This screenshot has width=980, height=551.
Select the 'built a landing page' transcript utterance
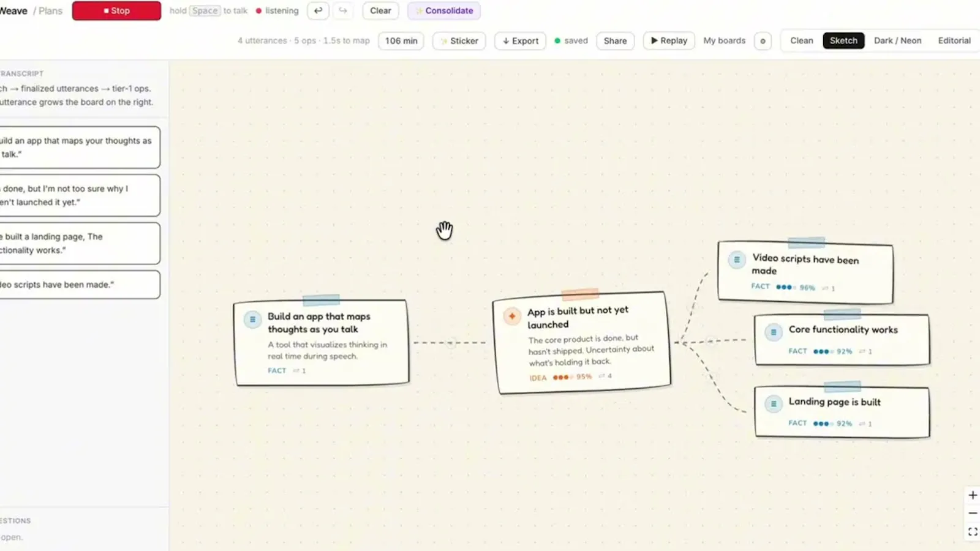[80, 243]
